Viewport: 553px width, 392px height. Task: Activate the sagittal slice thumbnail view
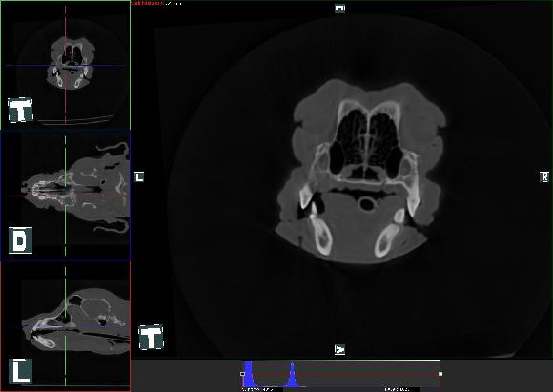pos(65,326)
